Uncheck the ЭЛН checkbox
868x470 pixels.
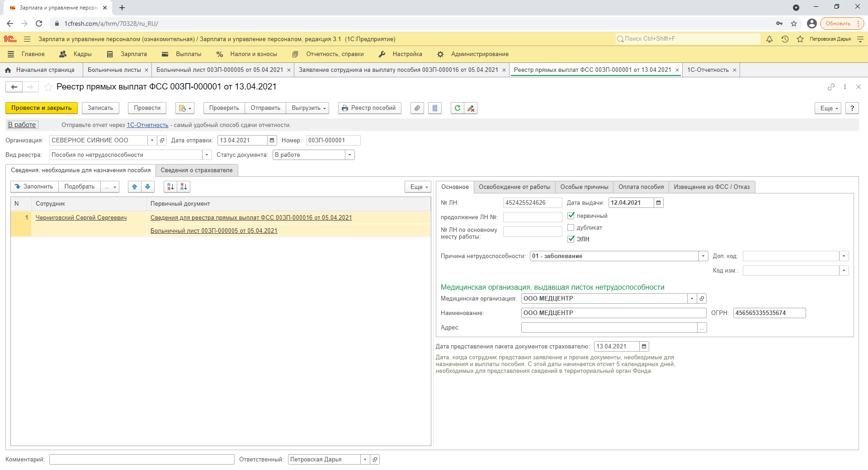coord(571,239)
